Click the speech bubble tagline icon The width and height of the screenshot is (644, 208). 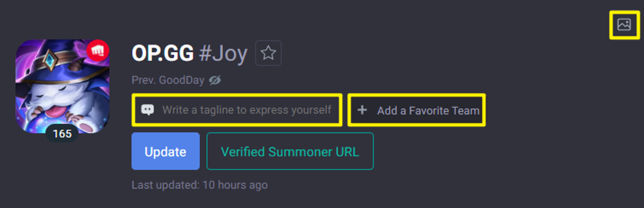click(x=147, y=110)
